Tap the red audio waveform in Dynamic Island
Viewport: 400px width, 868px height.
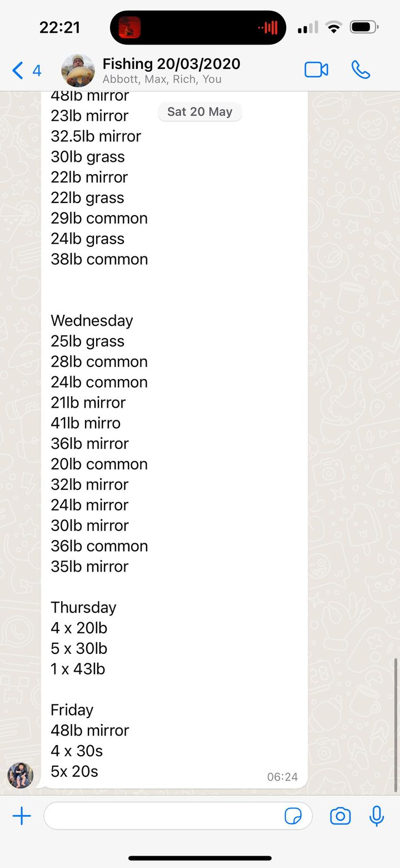[x=268, y=27]
